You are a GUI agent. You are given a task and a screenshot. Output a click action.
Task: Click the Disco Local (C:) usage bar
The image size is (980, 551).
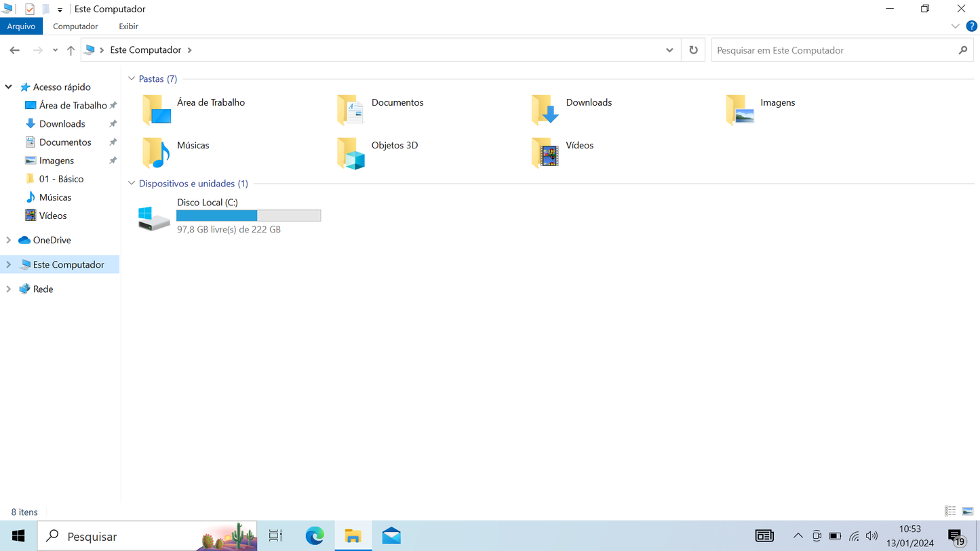[x=248, y=216]
